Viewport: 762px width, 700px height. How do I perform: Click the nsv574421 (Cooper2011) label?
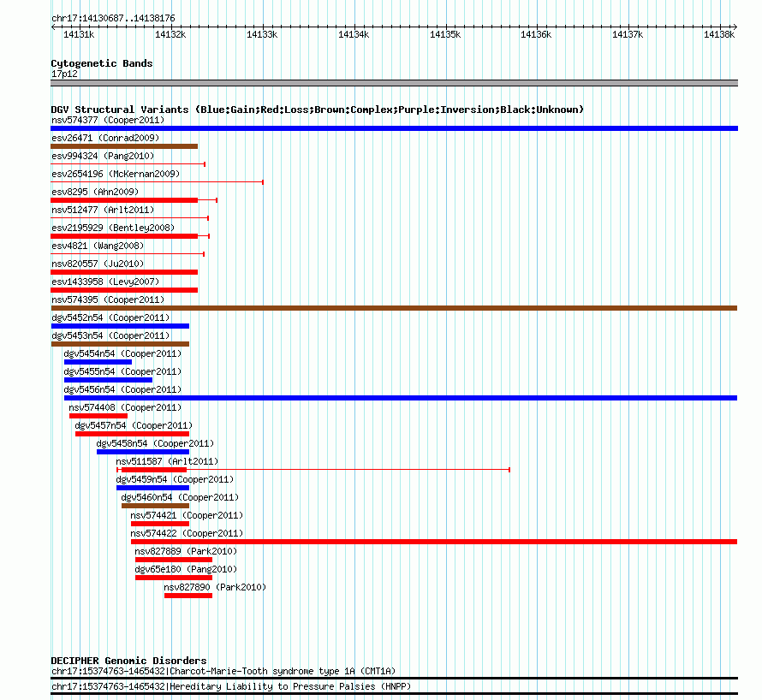click(187, 515)
